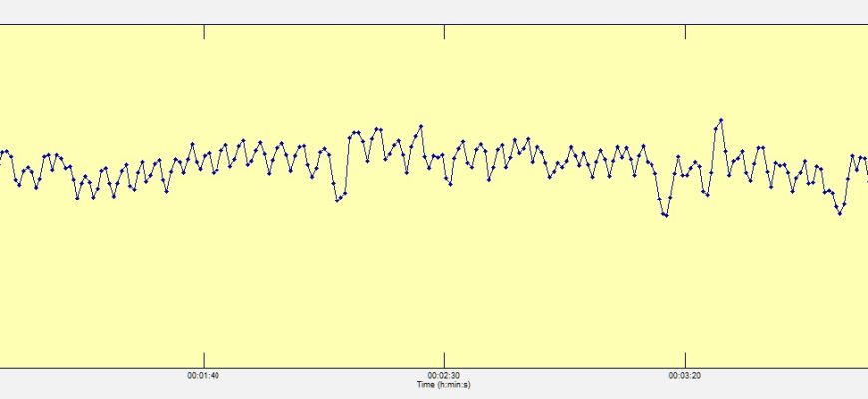
Task: Click top tick mark above 00:01:40
Action: click(204, 31)
